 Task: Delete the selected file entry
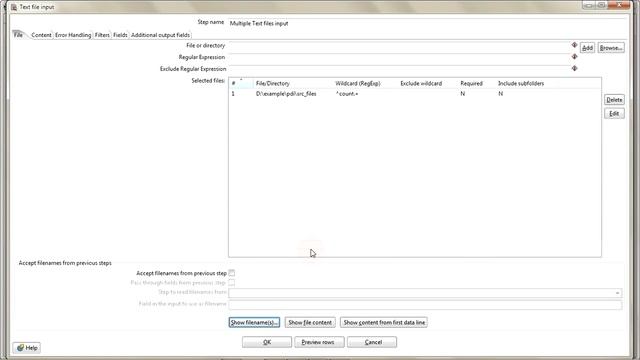pyautogui.click(x=614, y=100)
